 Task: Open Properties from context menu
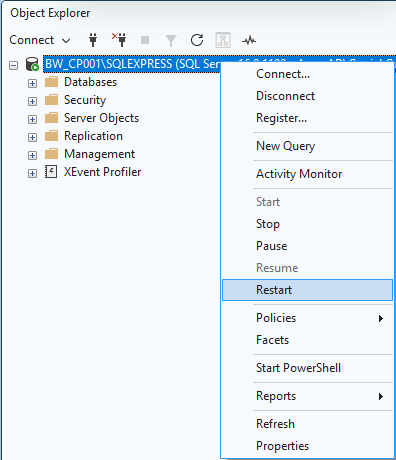point(307,446)
